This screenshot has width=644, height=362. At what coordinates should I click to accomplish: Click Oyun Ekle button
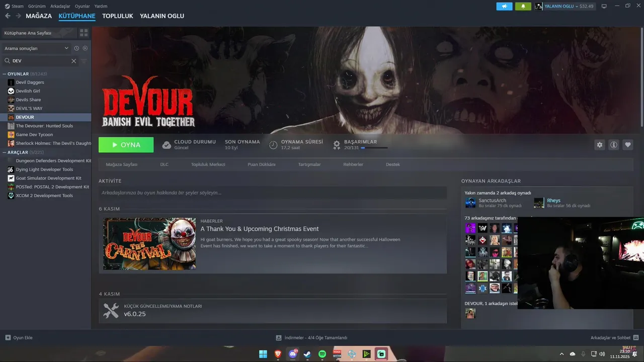[x=19, y=338]
